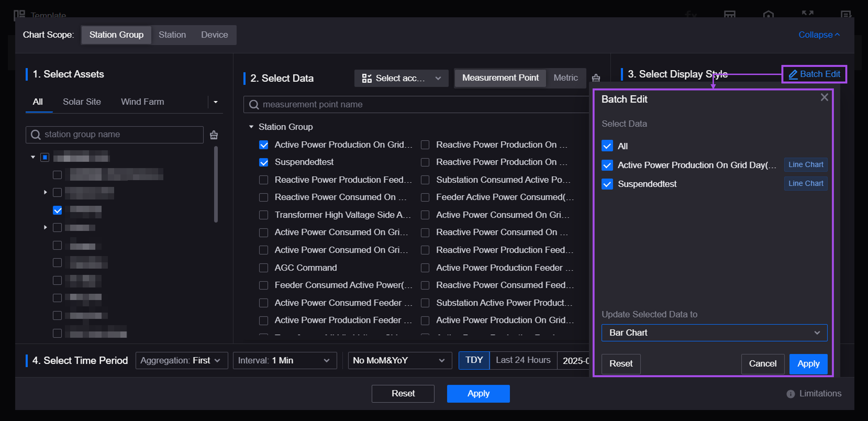
Task: Collapse the Station Group data tree
Action: pos(251,127)
